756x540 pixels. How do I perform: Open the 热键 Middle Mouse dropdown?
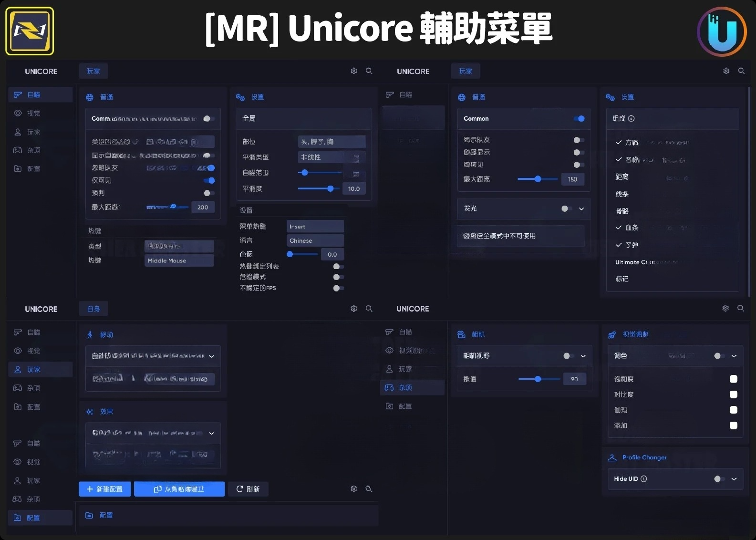point(179,260)
